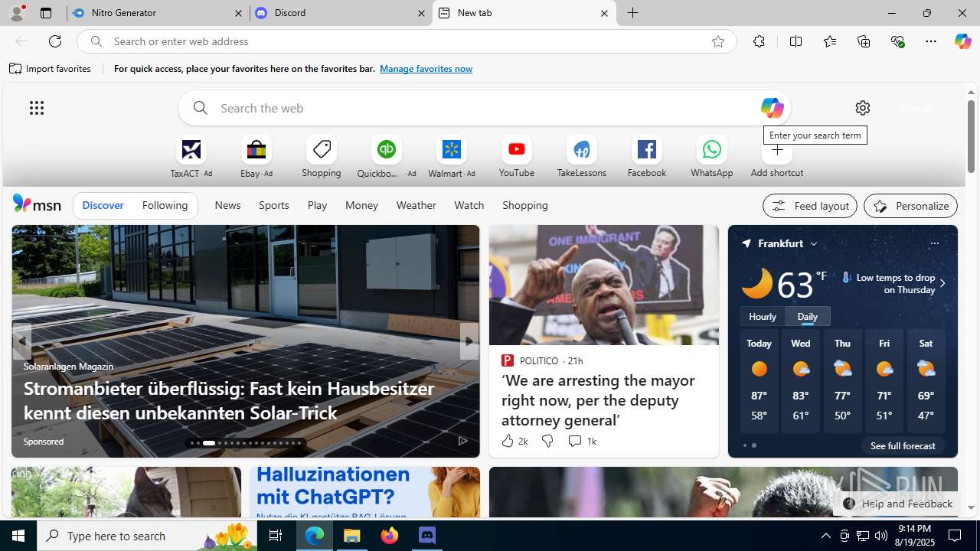Screen dimensions: 980x551
Task: Open the Shopping shortcut tile
Action: coord(322,157)
